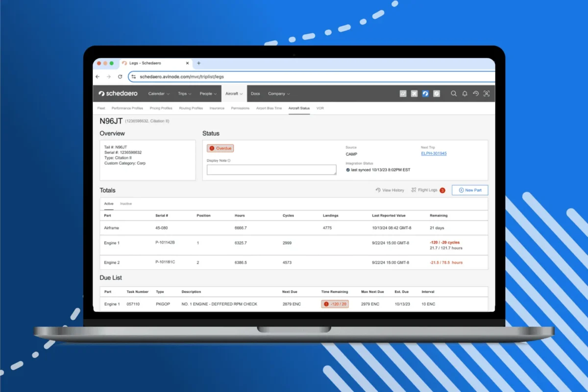Open the Aircraft dropdown menu
This screenshot has height=392, width=588.
tap(234, 94)
